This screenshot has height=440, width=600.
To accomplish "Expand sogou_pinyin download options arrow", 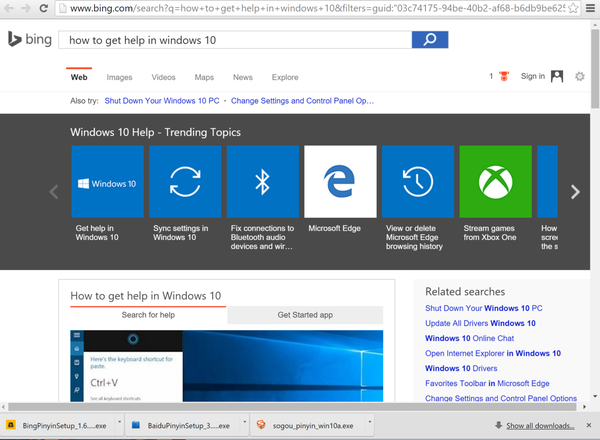I will click(370, 422).
